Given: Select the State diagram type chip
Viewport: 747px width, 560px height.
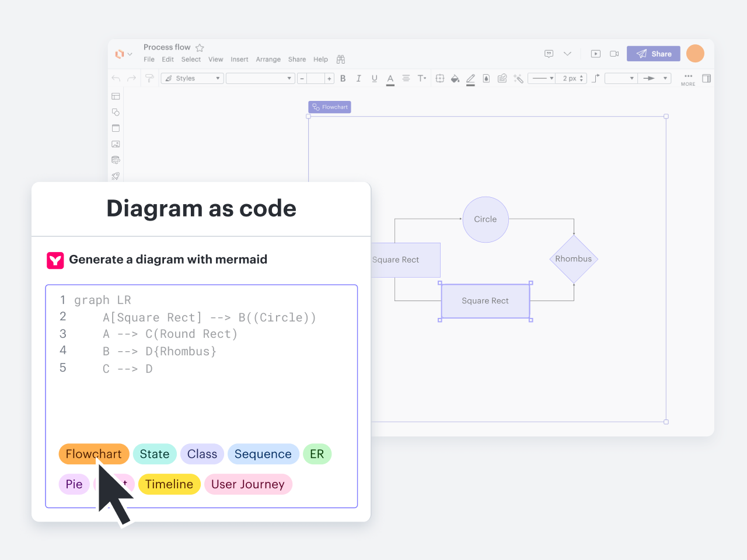Looking at the screenshot, I should [x=155, y=454].
